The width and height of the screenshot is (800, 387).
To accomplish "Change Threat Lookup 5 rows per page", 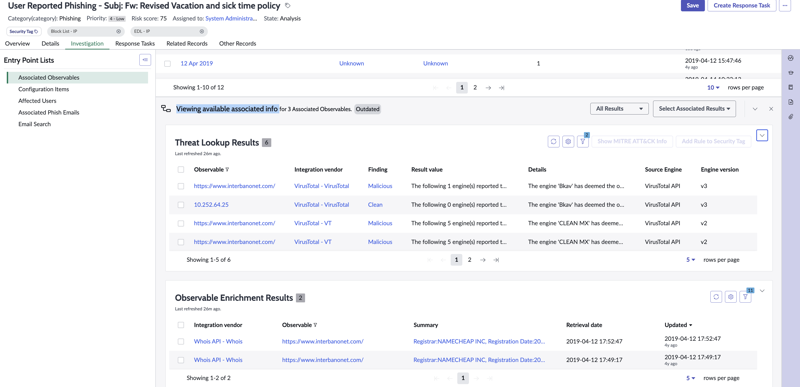I will tap(690, 260).
